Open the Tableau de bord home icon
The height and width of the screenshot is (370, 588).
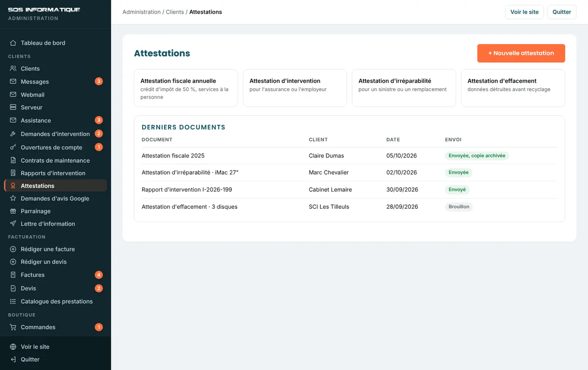[13, 43]
